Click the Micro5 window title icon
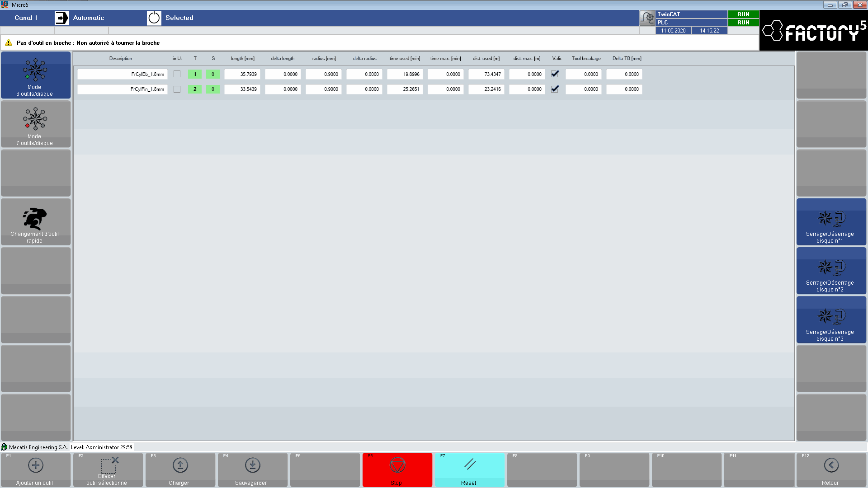This screenshot has height=488, width=868. coord(5,5)
